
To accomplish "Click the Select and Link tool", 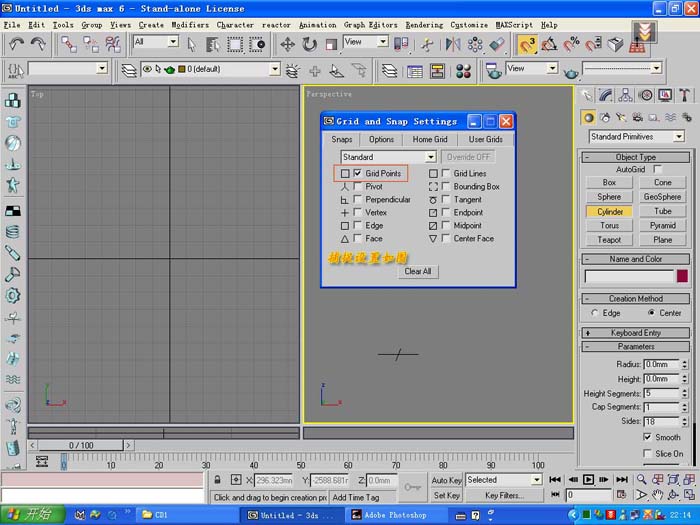I will [x=68, y=44].
